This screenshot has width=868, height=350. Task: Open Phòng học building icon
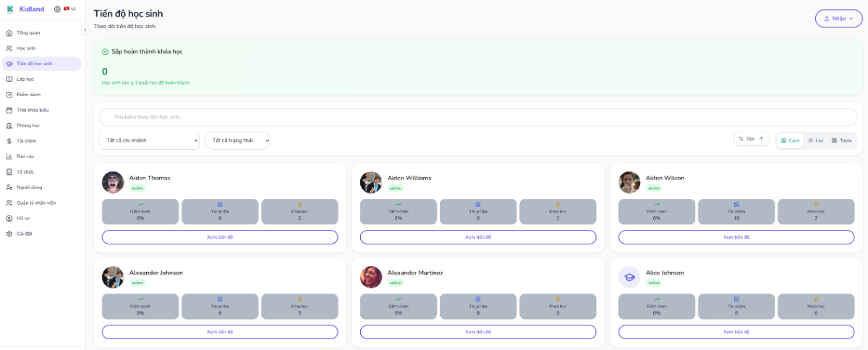pyautogui.click(x=9, y=125)
